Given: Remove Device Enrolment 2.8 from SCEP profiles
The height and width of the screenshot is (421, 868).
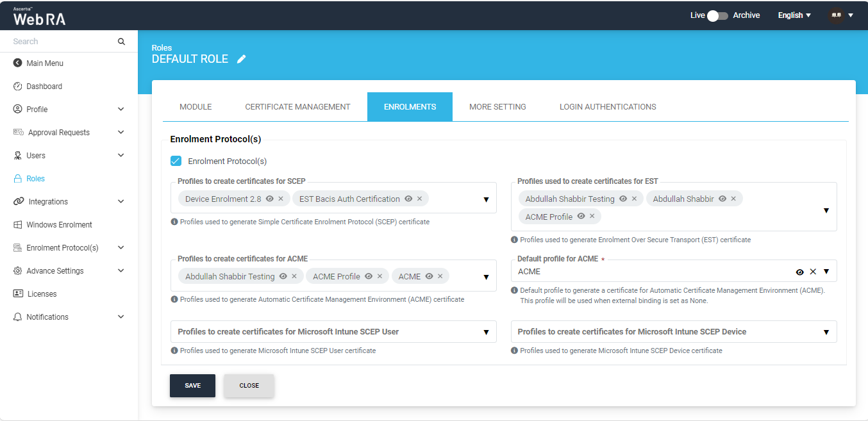Looking at the screenshot, I should point(281,199).
